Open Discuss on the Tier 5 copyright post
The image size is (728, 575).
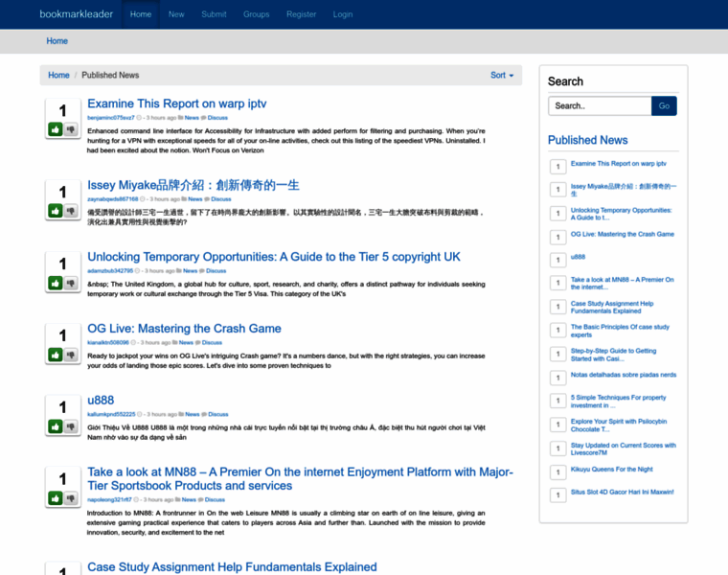coord(216,271)
